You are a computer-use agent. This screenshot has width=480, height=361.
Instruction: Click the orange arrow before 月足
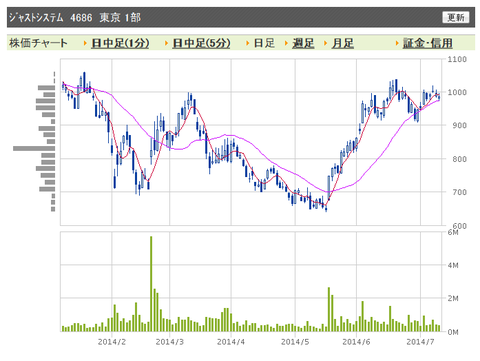tap(326, 43)
